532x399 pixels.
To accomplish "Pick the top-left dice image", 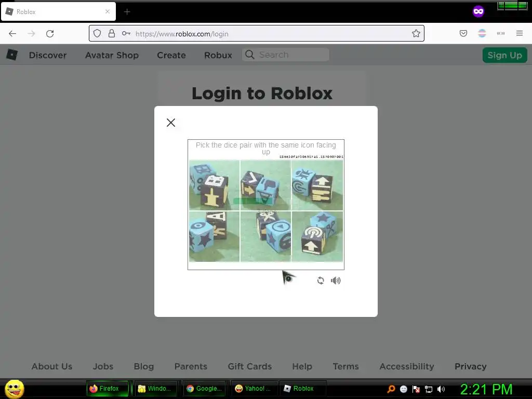I will coord(214,185).
